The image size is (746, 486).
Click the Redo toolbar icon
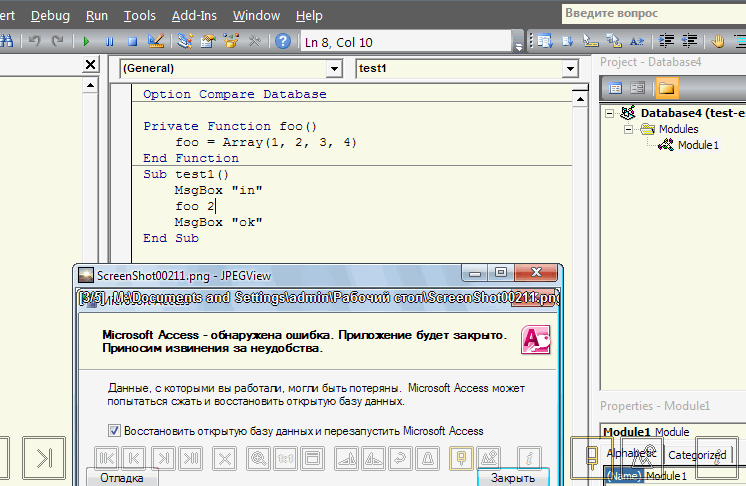(x=58, y=41)
